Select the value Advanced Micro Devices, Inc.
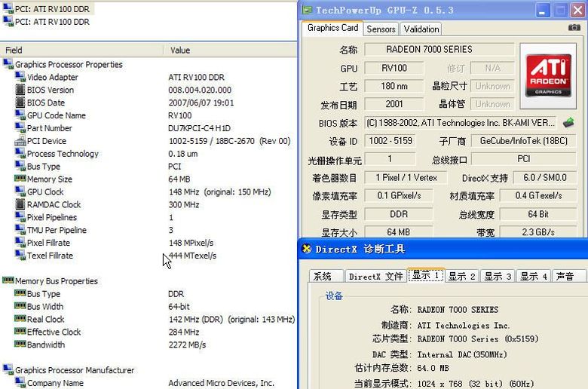588x389 pixels. tap(221, 383)
